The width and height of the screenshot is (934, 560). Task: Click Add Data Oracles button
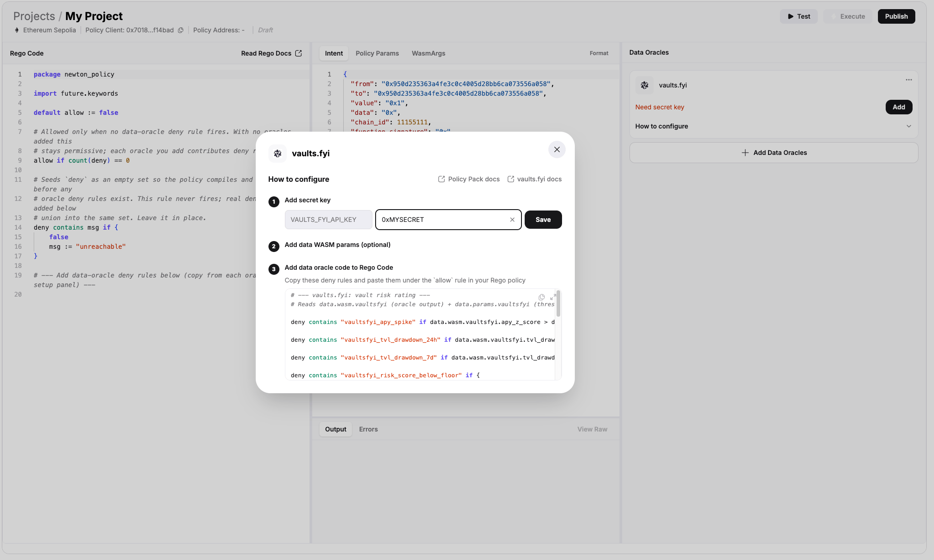pos(774,153)
